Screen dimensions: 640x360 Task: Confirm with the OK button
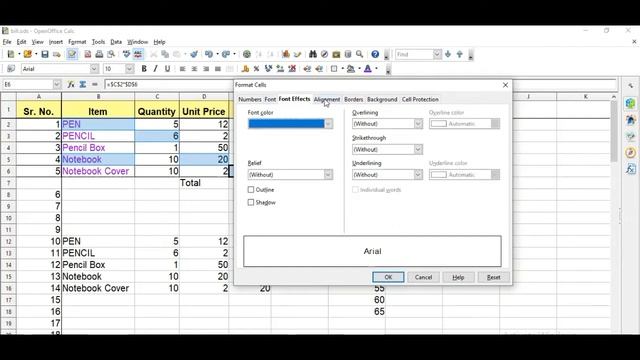coord(388,277)
